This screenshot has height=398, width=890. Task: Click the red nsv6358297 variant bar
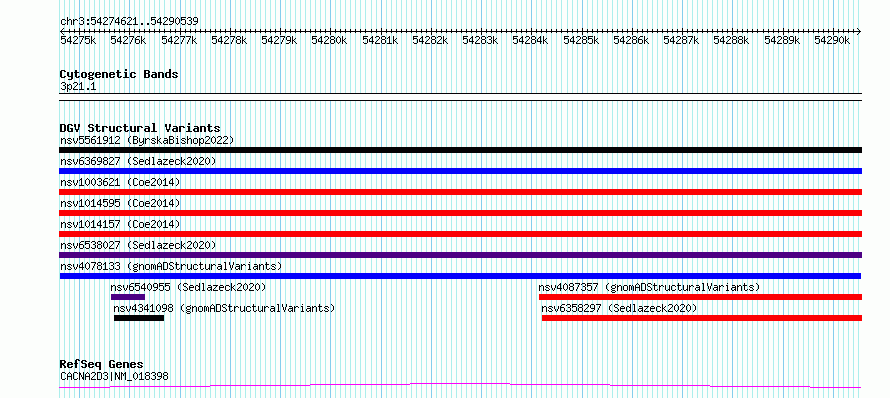click(x=702, y=318)
